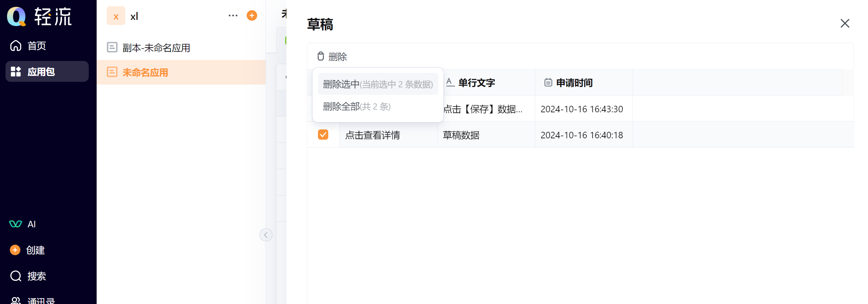Open 应用包 app package section
The height and width of the screenshot is (304, 868).
(x=47, y=72)
